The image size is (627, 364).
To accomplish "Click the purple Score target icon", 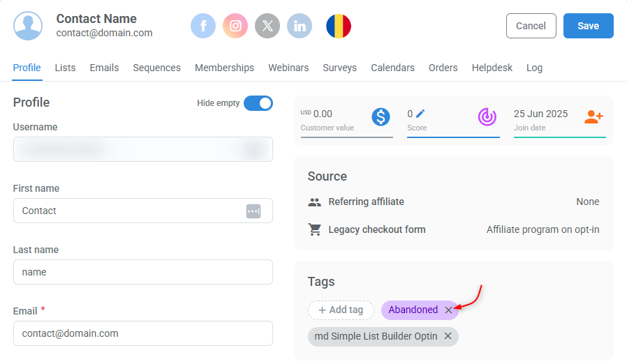I will click(x=487, y=117).
